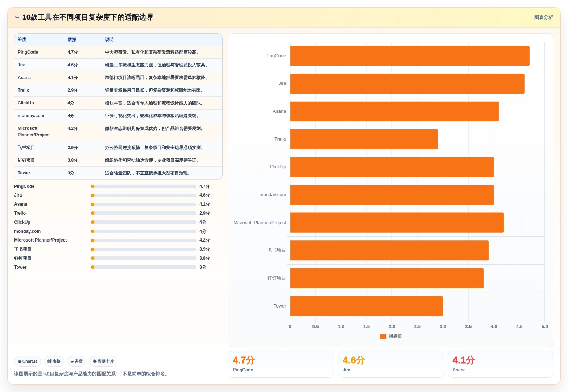The height and width of the screenshot is (392, 568).
Task: Click the 适合轻量团队 description for Tower
Action: (x=148, y=173)
